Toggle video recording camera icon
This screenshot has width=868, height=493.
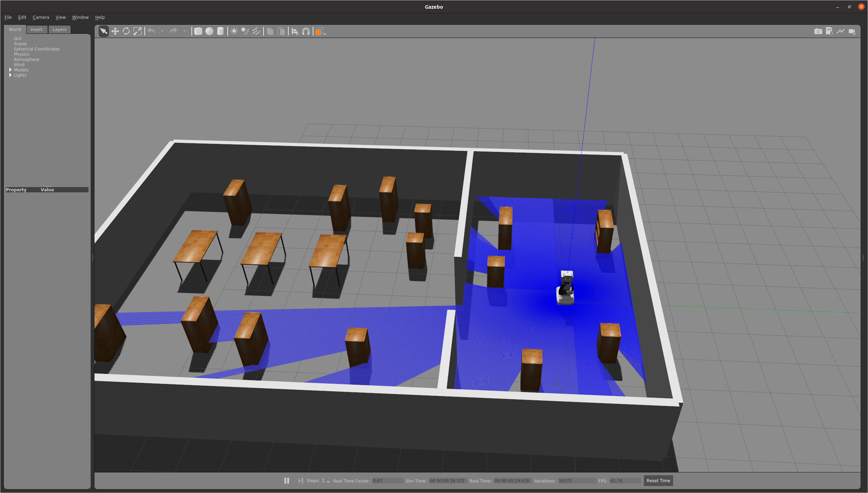click(x=852, y=31)
